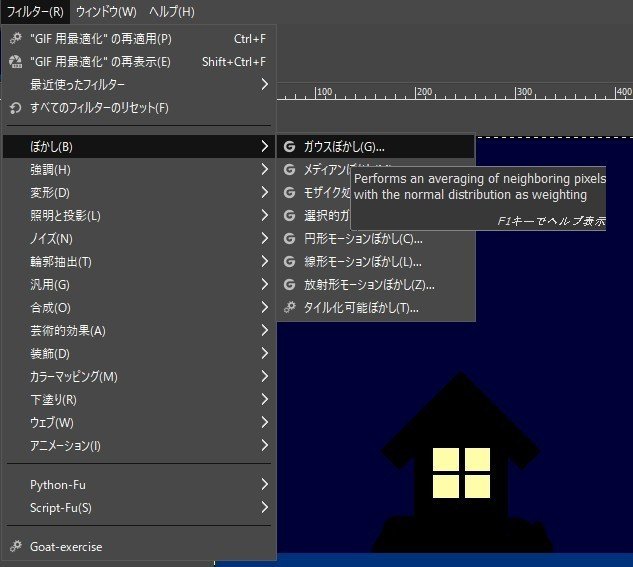This screenshot has height=567, width=633.
Task: Expand the 最近使ったフィルター submenu
Action: point(139,85)
